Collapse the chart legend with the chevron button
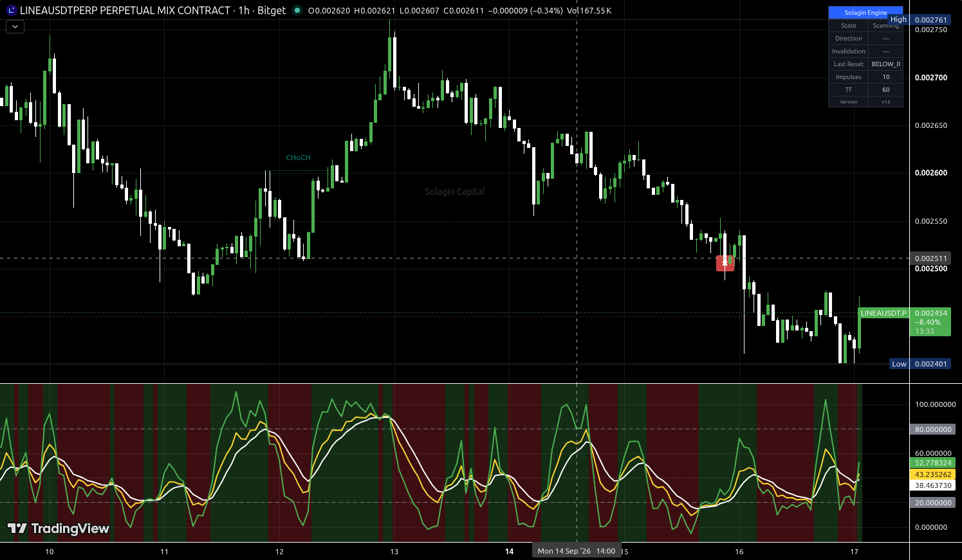 [15, 27]
